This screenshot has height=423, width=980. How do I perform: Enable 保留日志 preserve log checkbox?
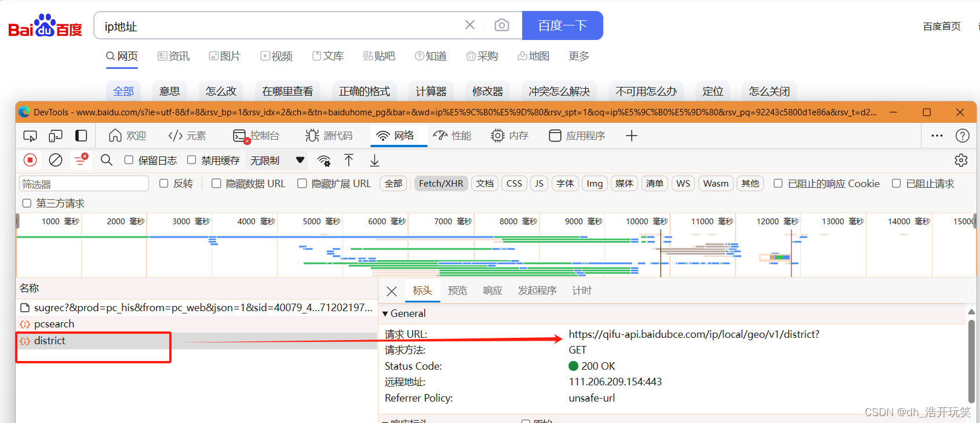coord(129,160)
